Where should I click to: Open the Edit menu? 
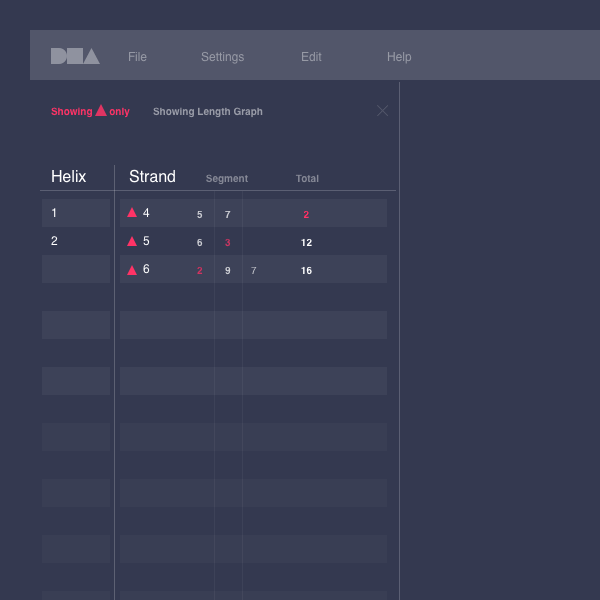click(x=311, y=57)
